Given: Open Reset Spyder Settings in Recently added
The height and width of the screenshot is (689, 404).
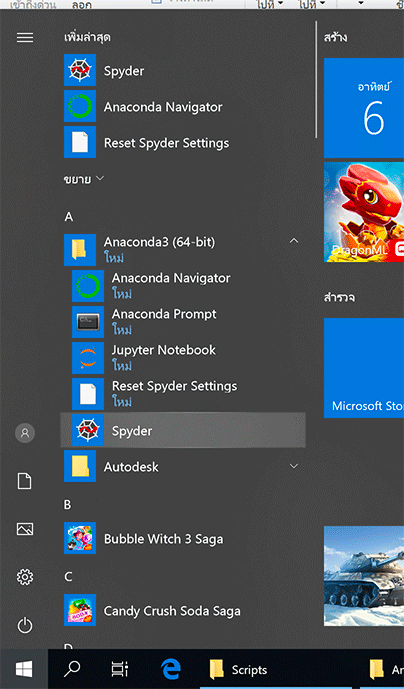Looking at the screenshot, I should pos(182,142).
